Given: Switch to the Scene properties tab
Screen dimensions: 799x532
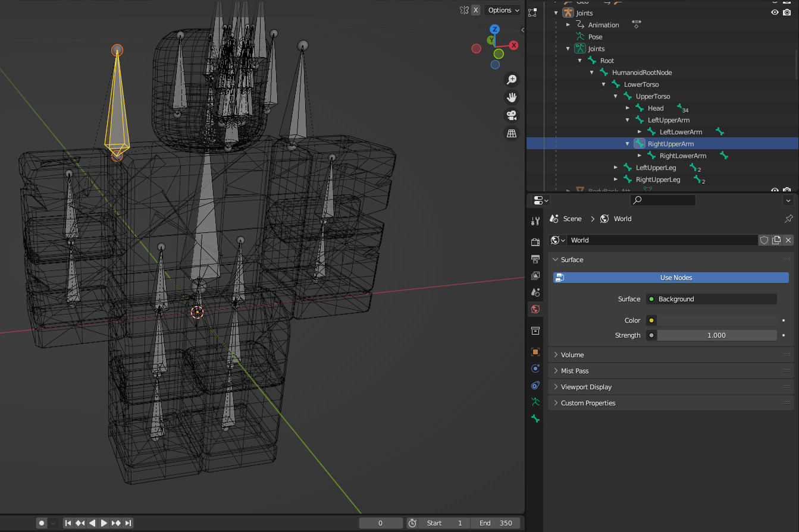Looking at the screenshot, I should 535,292.
